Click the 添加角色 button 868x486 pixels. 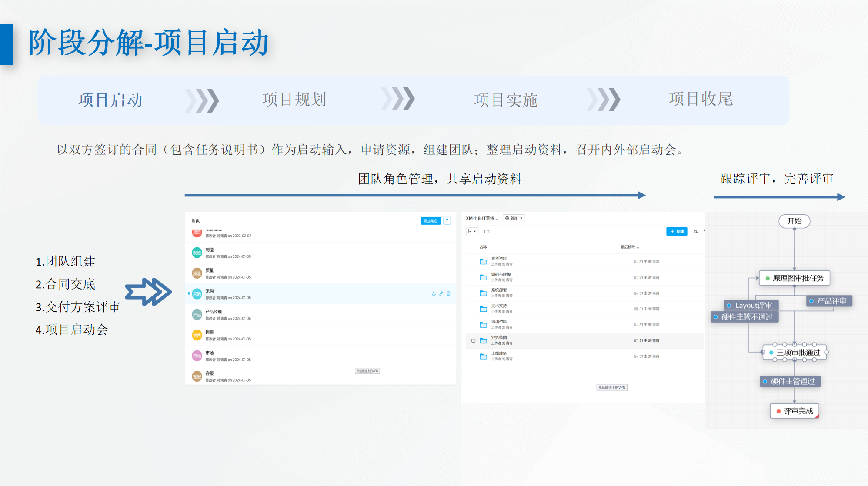[x=431, y=221]
